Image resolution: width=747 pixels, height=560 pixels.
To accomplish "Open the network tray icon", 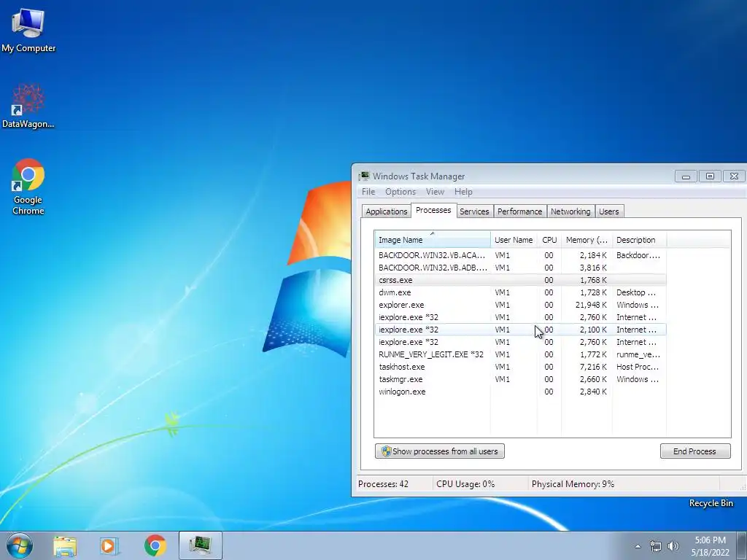I will click(x=656, y=546).
